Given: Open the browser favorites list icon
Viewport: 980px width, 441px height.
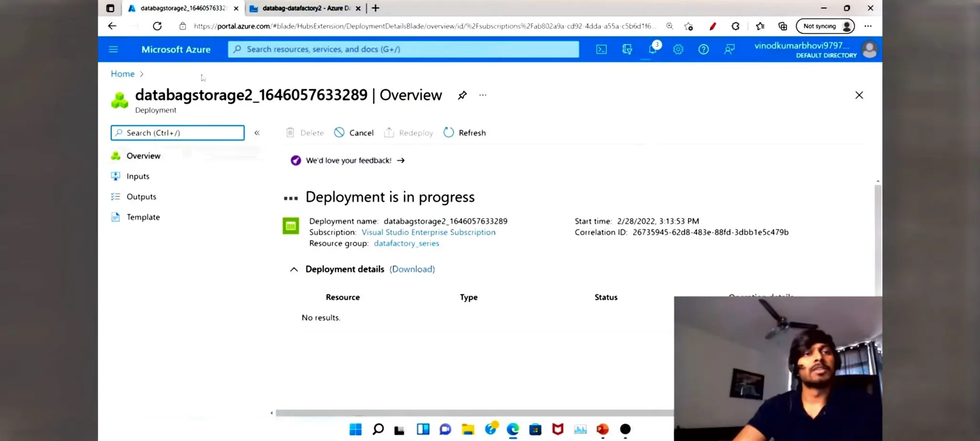Looking at the screenshot, I should (x=760, y=26).
